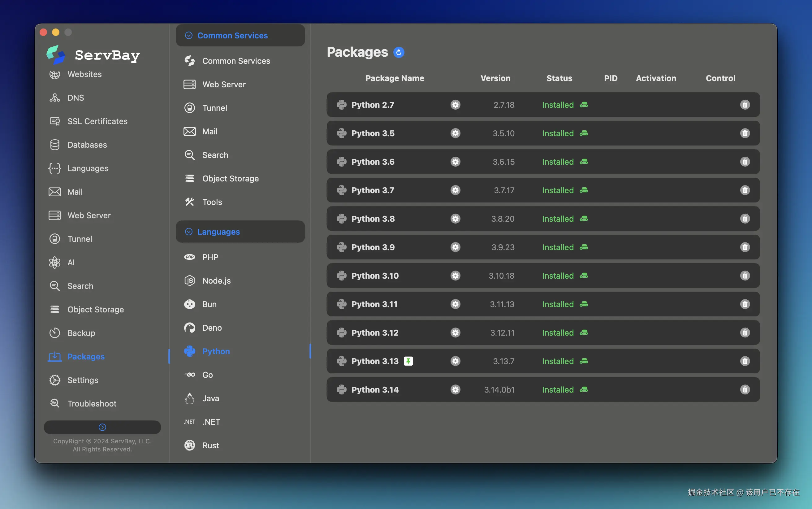Click trash icon for Python 3.5
812x509 pixels.
click(745, 133)
